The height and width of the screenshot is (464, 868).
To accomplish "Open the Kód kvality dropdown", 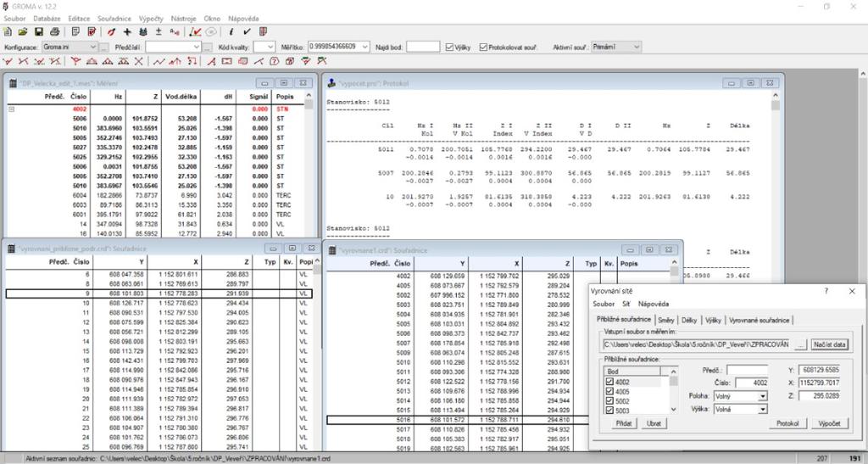I will point(270,47).
